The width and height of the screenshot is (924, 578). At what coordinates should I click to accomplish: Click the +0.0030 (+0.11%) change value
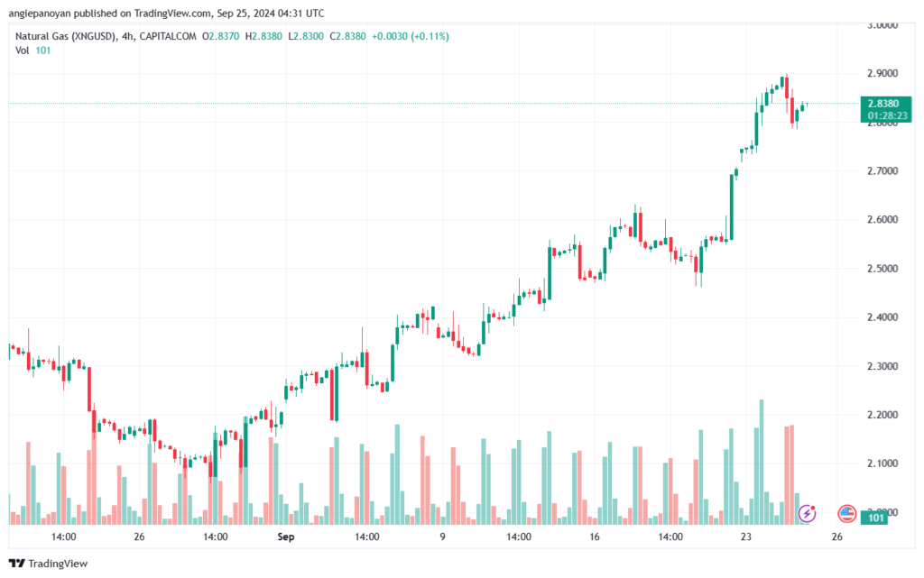click(411, 36)
